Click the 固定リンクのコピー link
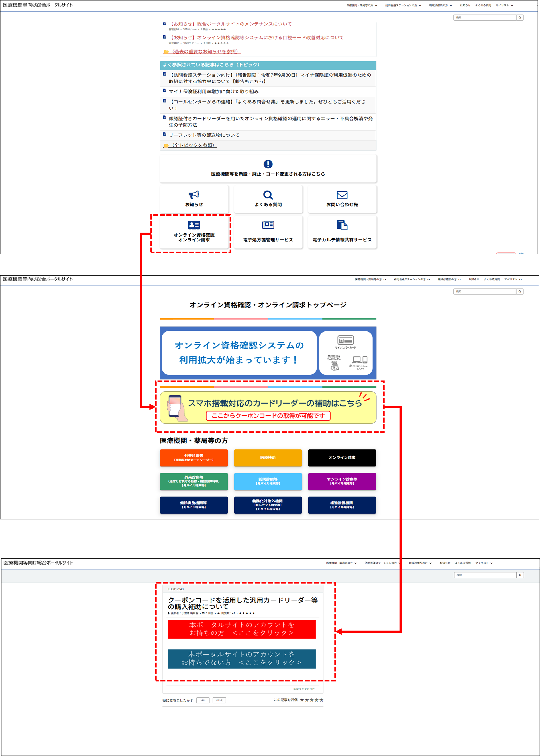Viewport: 540px width, 756px height. pyautogui.click(x=305, y=689)
